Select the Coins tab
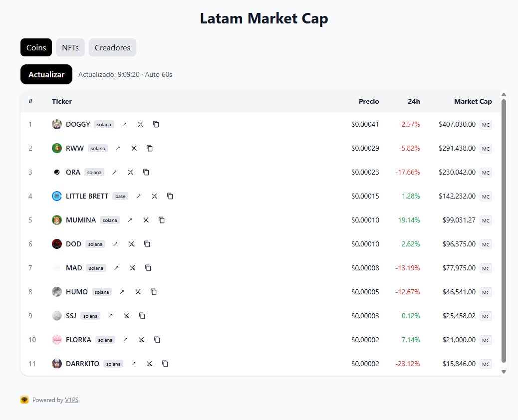Viewport: 518px width, 420px height. coord(36,48)
